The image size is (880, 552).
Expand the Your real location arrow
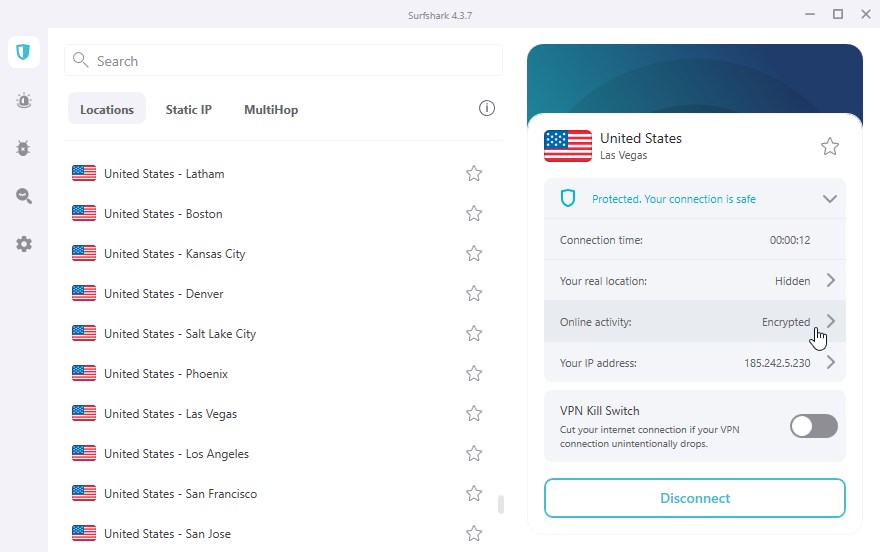pyautogui.click(x=831, y=280)
